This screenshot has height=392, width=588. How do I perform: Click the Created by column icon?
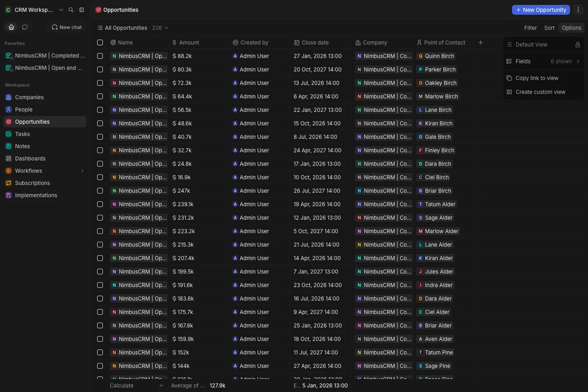click(x=236, y=42)
